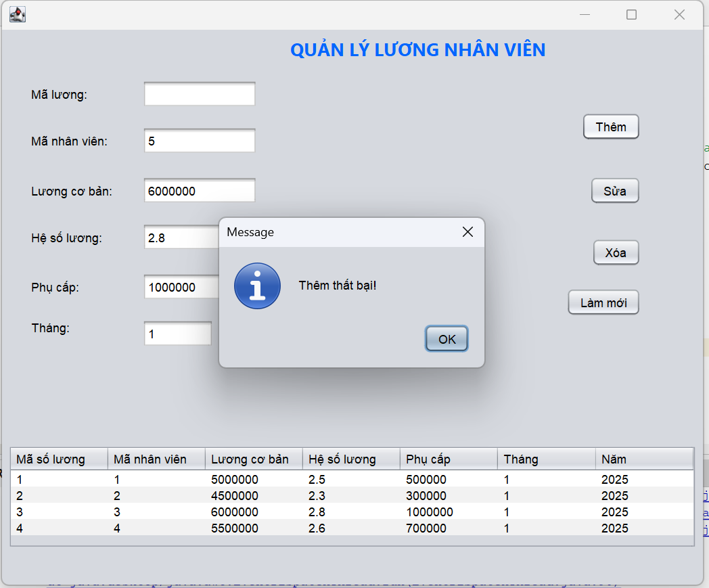Click the Mã số lương column header
The image size is (709, 588).
(x=59, y=459)
